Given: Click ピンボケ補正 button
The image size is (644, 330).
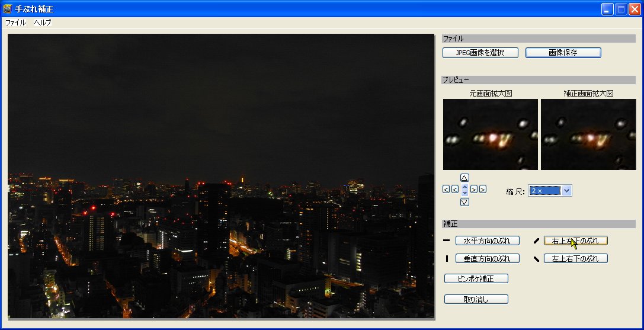Looking at the screenshot, I should tap(476, 278).
